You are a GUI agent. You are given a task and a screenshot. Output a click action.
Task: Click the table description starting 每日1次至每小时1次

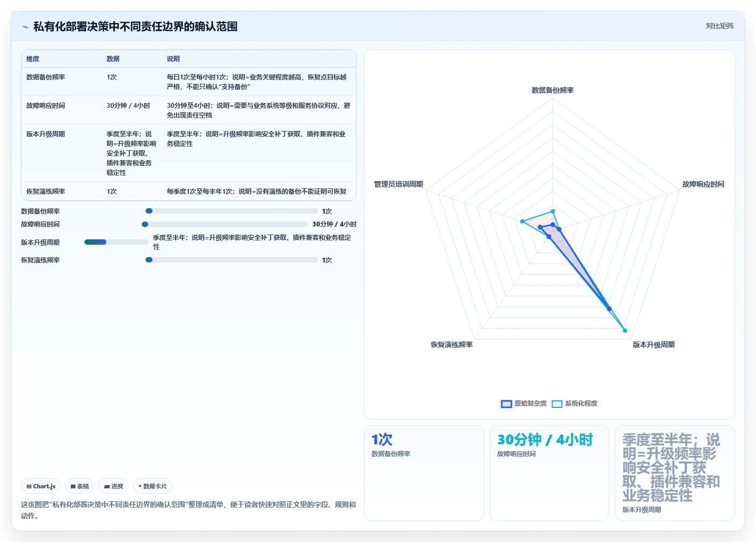[x=257, y=82]
